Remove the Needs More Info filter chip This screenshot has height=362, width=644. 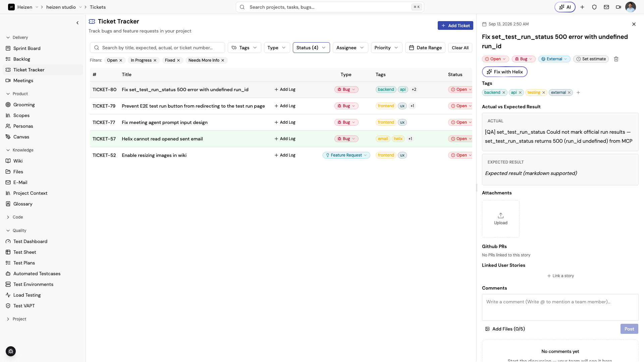(223, 60)
